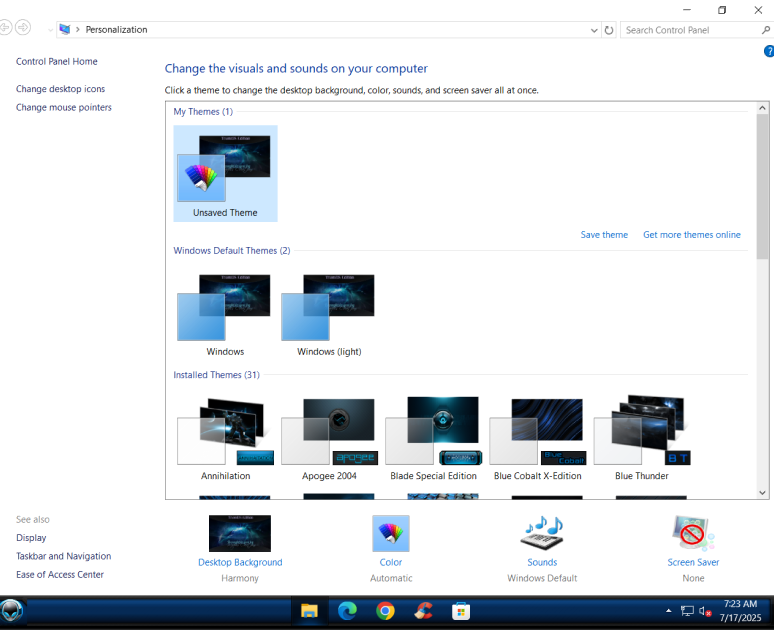
Task: Open the Screen Saver settings icon
Action: tap(693, 533)
